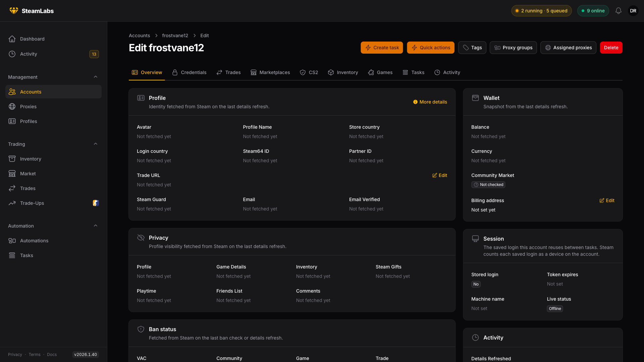Viewport: 644px width, 362px height.
Task: Click the Trade-Ups badge icon
Action: [x=96, y=203]
